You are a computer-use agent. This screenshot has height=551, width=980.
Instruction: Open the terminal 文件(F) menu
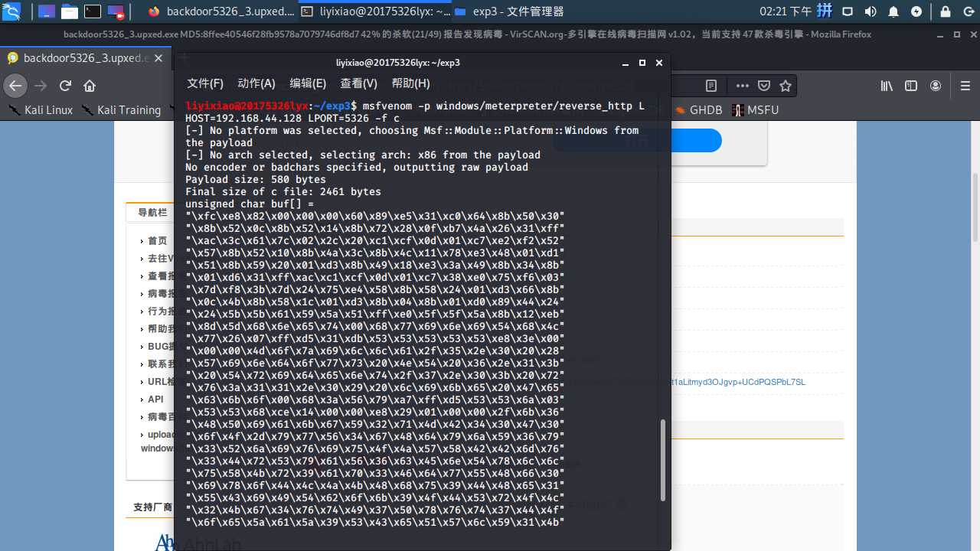click(x=205, y=83)
